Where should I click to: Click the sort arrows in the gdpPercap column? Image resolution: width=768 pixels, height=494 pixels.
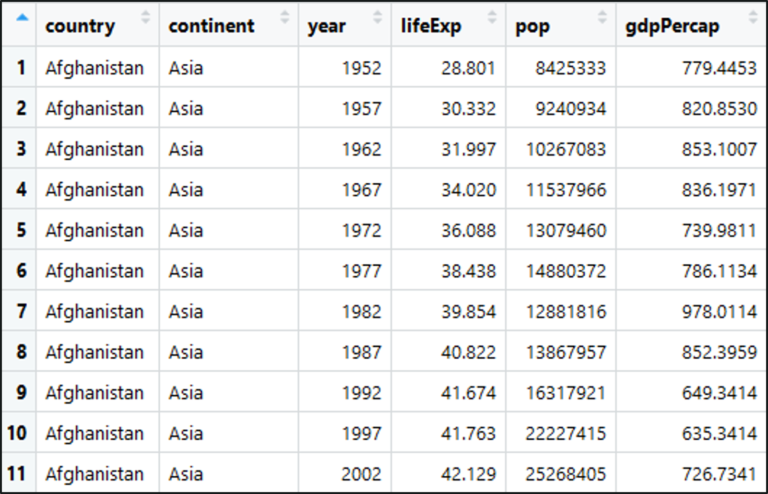coord(748,18)
